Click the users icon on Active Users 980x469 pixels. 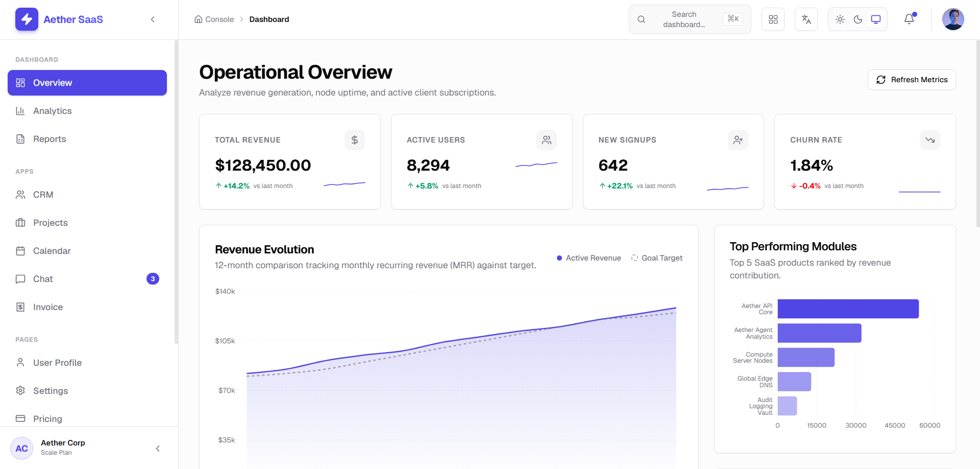coord(547,140)
